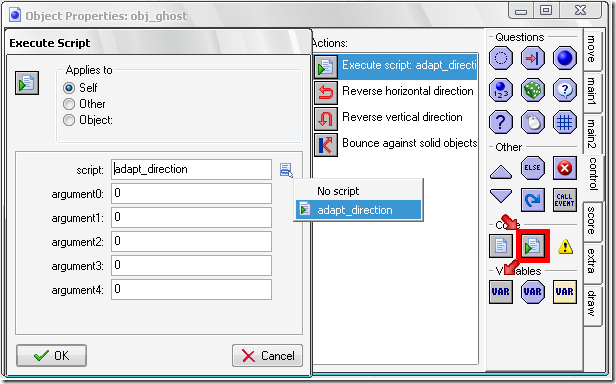
Task: Click the script name input field
Action: [191, 169]
